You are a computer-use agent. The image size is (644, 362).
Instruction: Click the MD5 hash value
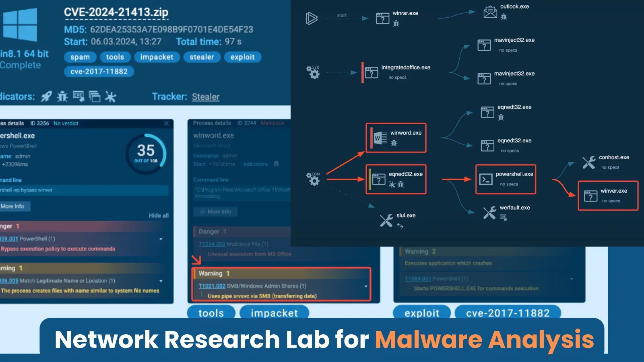(172, 30)
